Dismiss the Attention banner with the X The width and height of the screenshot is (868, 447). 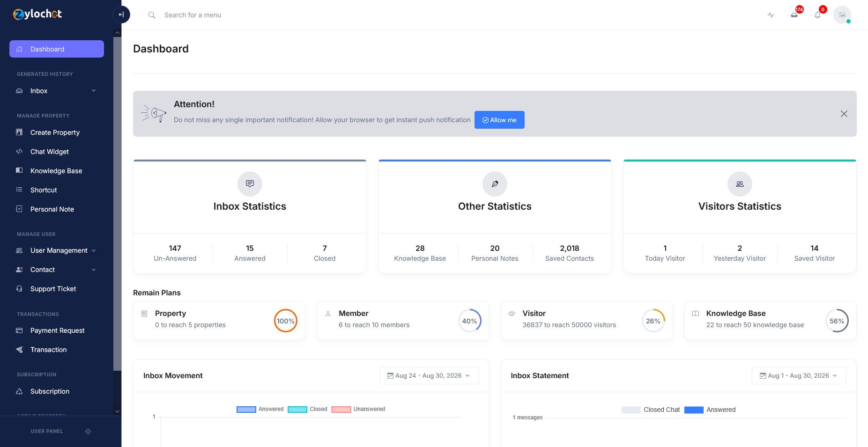(844, 114)
